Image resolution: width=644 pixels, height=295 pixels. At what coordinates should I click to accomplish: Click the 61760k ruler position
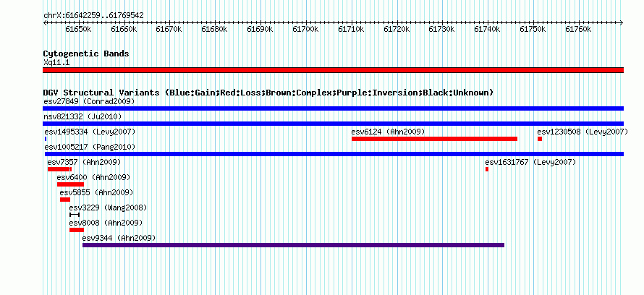click(x=579, y=29)
